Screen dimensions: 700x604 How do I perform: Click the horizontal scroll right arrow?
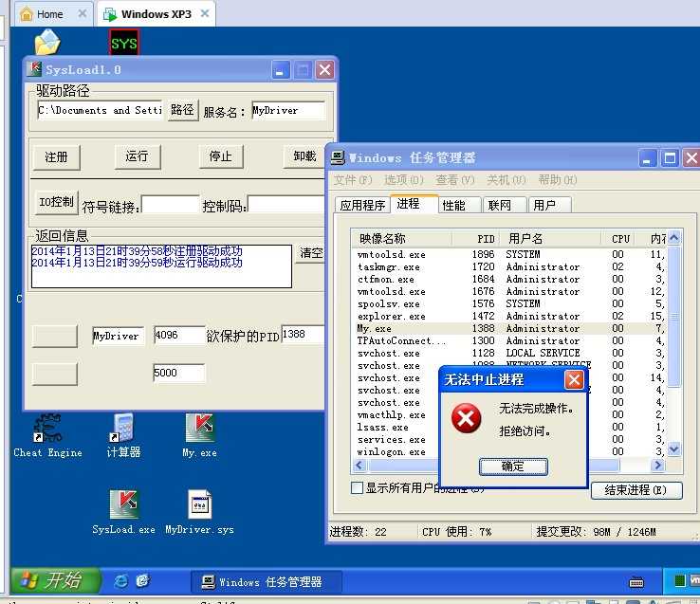(x=657, y=466)
